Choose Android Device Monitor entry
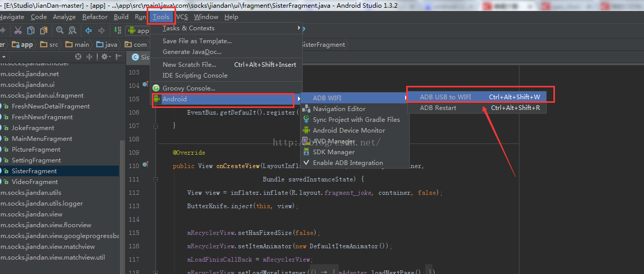 354,131
